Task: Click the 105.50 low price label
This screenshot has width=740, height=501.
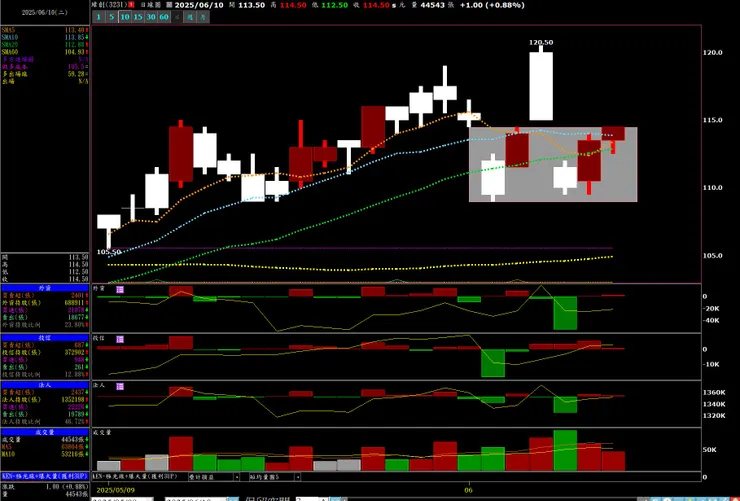Action: click(109, 252)
